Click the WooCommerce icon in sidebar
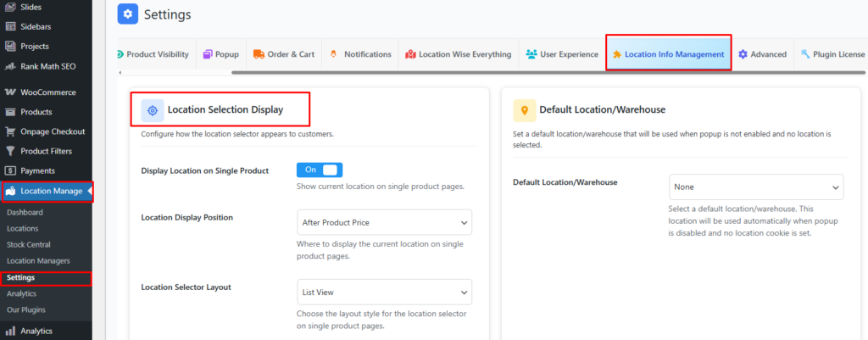Screen dimensions: 868x340 [11, 92]
